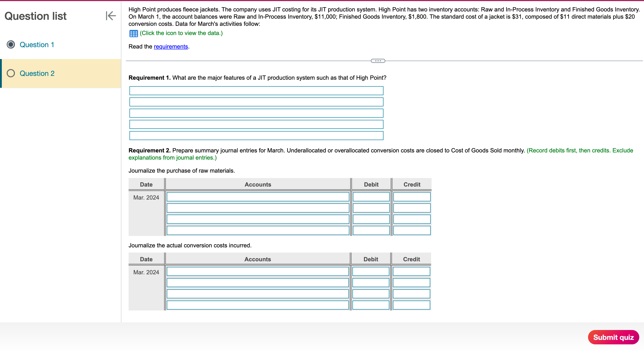Click the first Requirement 1 answer box
Image resolution: width=644 pixels, height=354 pixels.
coord(256,91)
